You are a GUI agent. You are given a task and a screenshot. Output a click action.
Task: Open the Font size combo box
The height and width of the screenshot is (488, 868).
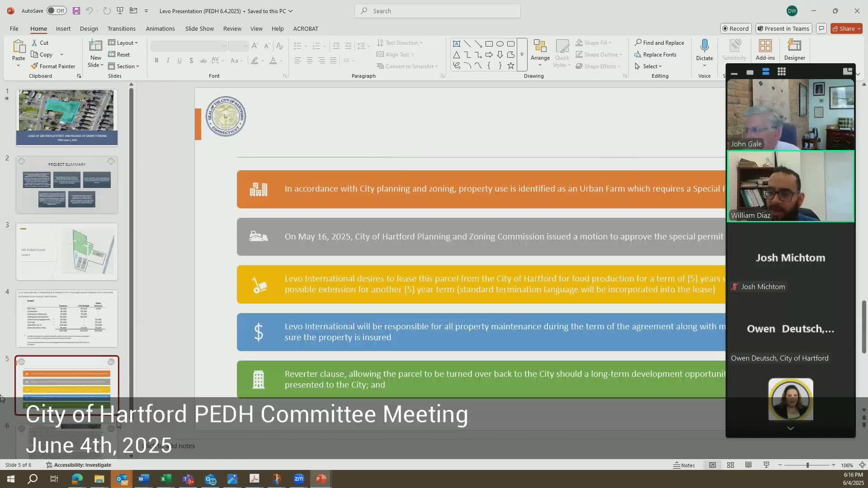click(x=238, y=46)
